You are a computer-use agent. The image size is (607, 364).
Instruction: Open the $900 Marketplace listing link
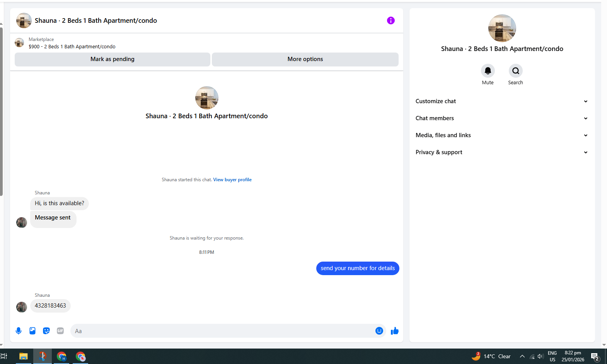[72, 47]
